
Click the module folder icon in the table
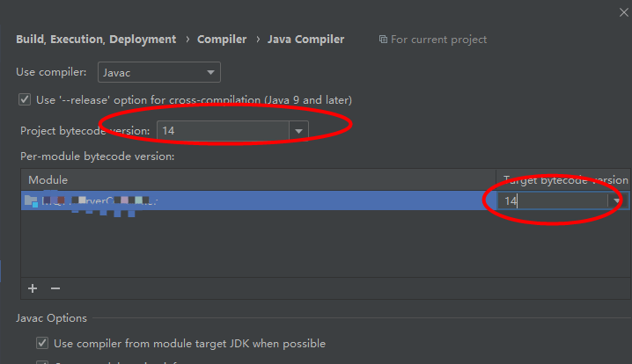click(31, 200)
